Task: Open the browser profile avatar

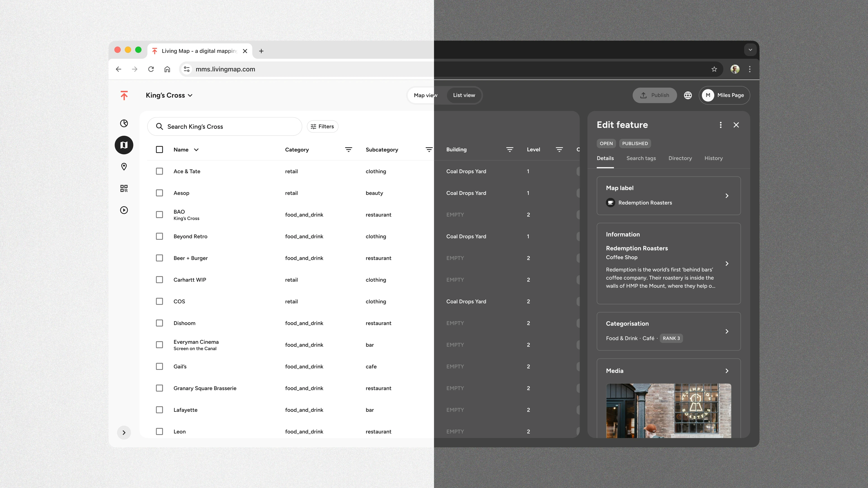Action: click(x=735, y=69)
